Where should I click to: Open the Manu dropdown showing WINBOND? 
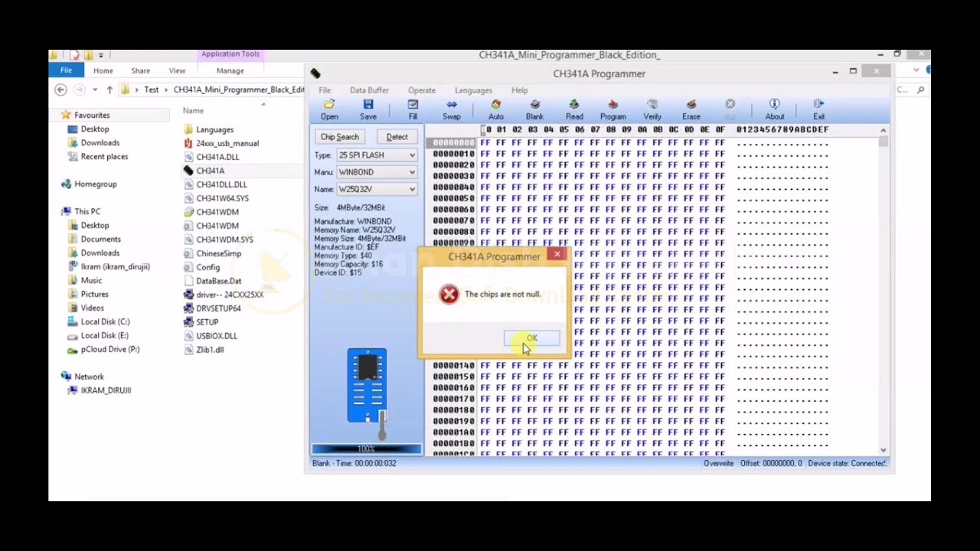coord(377,172)
